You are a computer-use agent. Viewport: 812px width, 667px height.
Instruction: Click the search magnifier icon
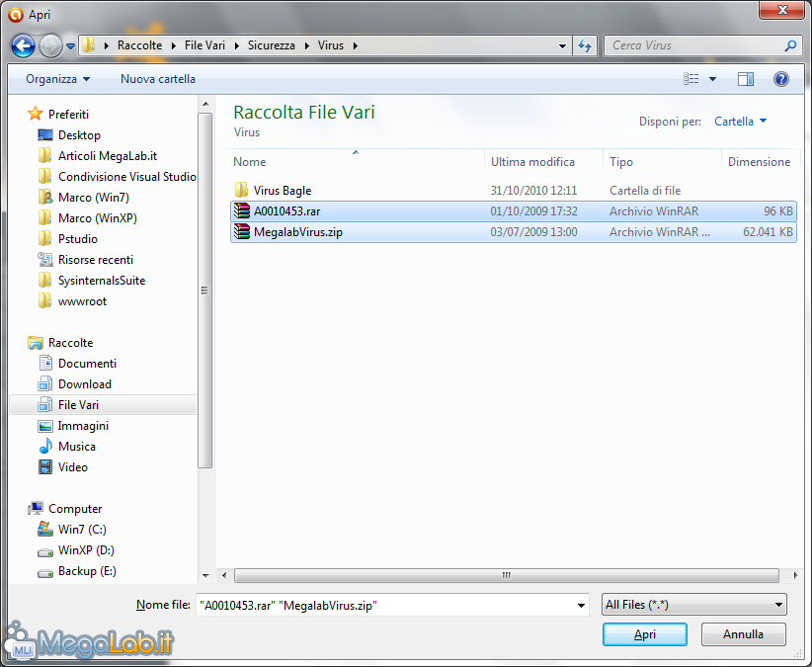(x=790, y=45)
